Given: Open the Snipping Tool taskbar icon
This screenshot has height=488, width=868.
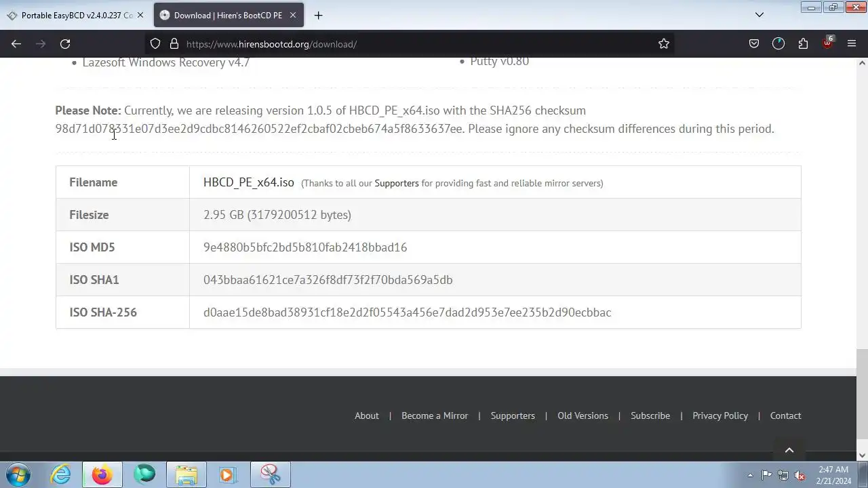Looking at the screenshot, I should (271, 474).
